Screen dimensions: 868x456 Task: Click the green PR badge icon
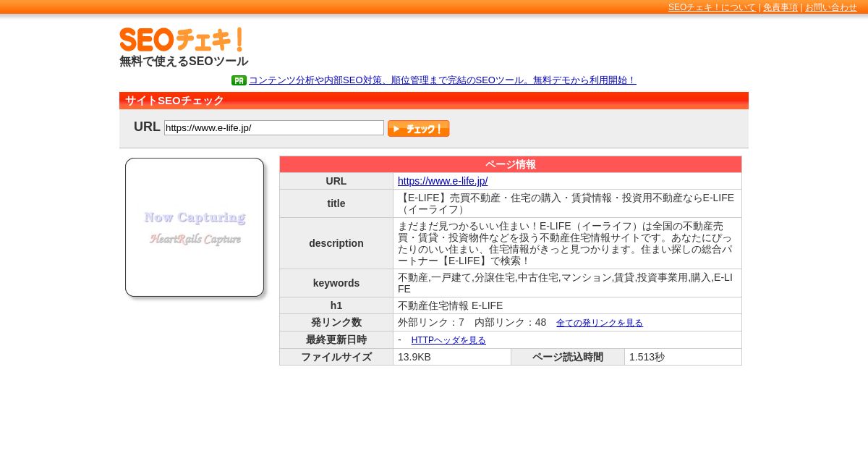point(239,80)
